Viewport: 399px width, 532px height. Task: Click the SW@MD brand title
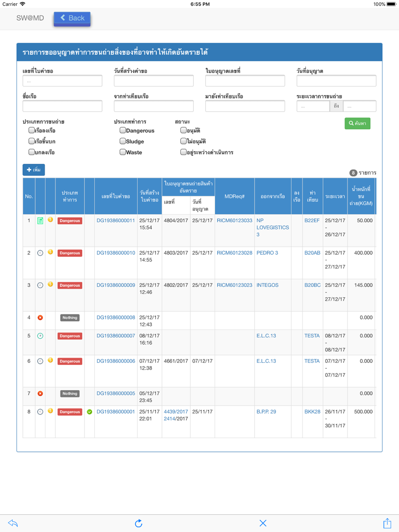pos(30,18)
